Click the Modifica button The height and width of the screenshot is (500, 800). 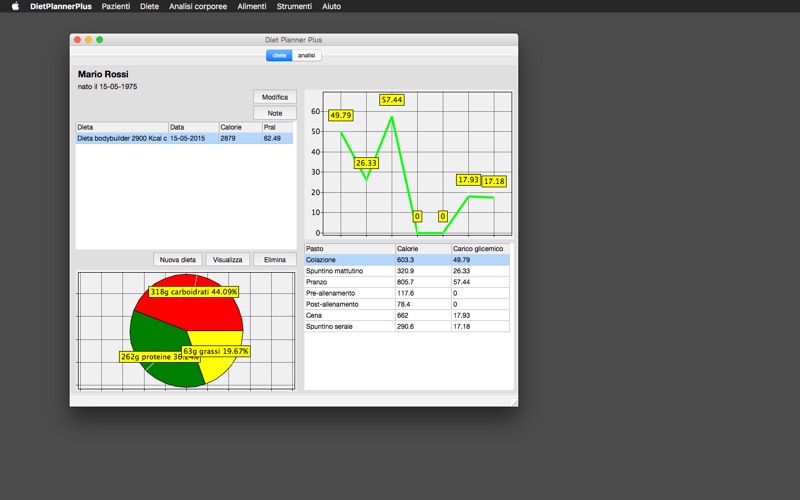point(274,97)
